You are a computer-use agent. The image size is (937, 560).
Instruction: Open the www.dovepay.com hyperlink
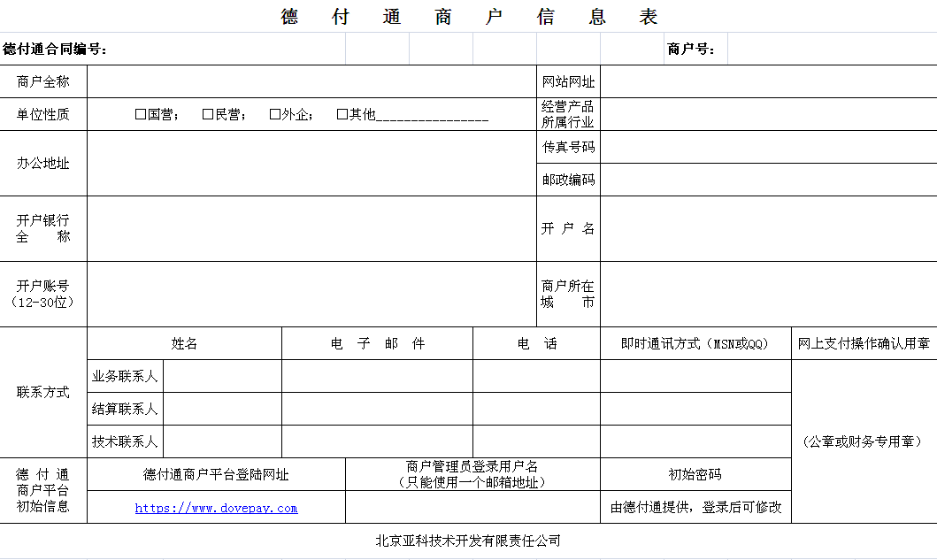point(216,508)
